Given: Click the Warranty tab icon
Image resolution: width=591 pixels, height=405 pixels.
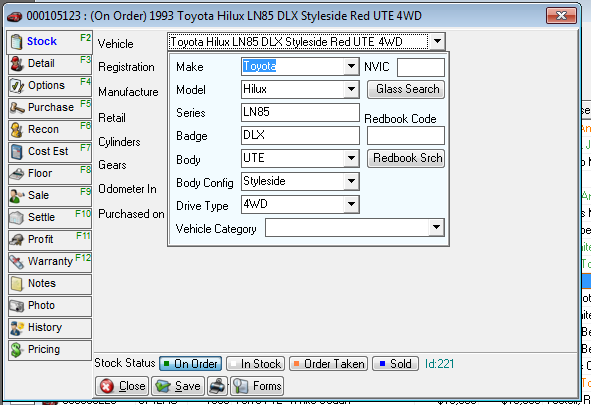Looking at the screenshot, I should 17,262.
